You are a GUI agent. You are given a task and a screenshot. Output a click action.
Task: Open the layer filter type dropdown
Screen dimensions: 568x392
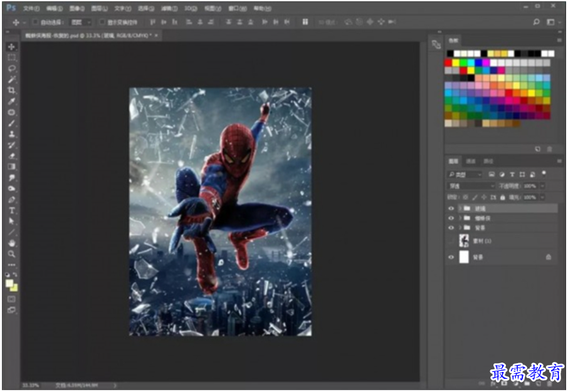[465, 175]
